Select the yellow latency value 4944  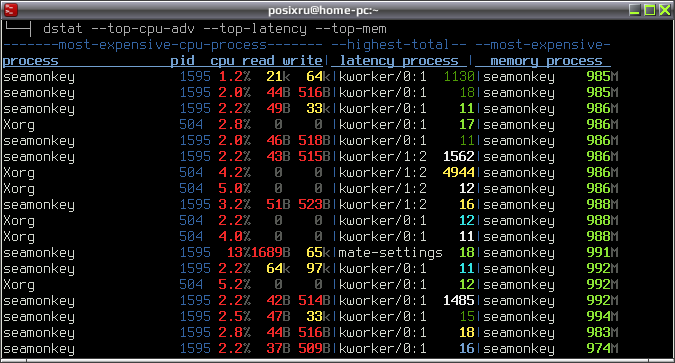point(459,173)
